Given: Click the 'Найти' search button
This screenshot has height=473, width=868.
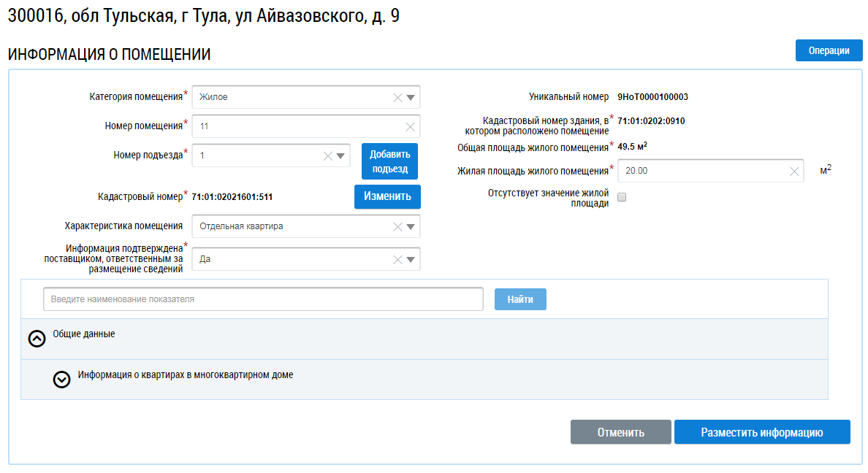Looking at the screenshot, I should (x=520, y=299).
